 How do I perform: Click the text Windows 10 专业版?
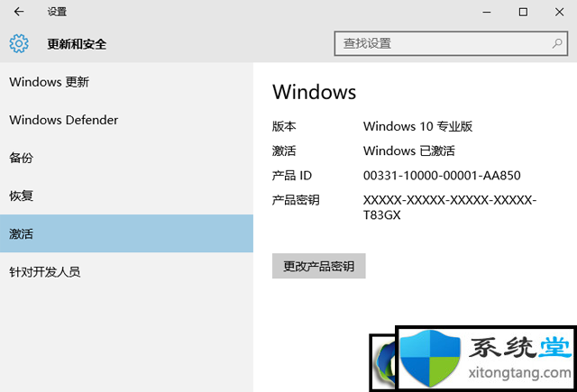pyautogui.click(x=417, y=126)
